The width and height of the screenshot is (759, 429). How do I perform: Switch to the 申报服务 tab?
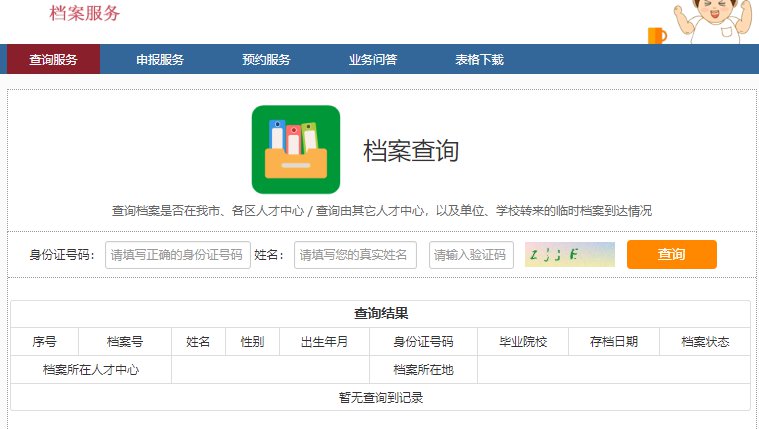160,60
